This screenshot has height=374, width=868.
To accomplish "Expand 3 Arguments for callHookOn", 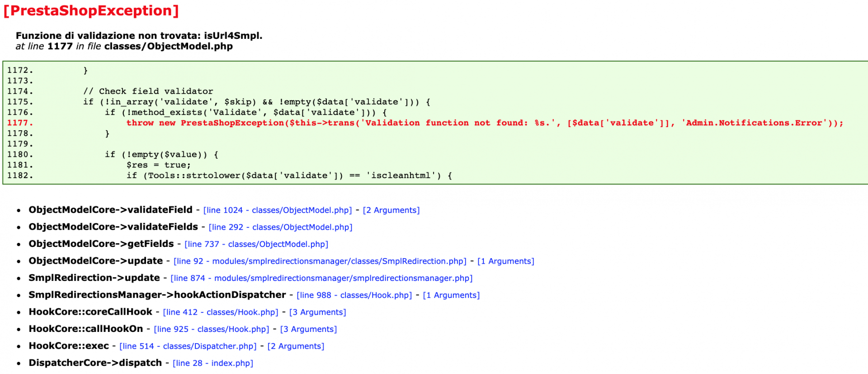I will [309, 329].
